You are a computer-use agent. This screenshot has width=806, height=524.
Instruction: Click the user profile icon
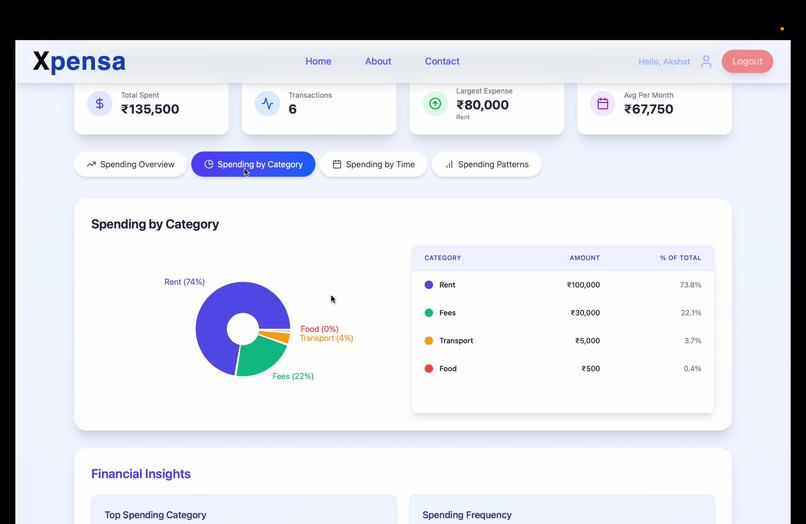tap(706, 61)
